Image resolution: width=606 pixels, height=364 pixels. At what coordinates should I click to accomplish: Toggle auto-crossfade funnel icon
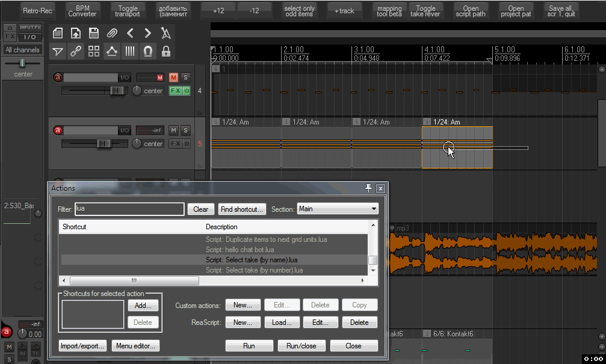click(x=58, y=51)
